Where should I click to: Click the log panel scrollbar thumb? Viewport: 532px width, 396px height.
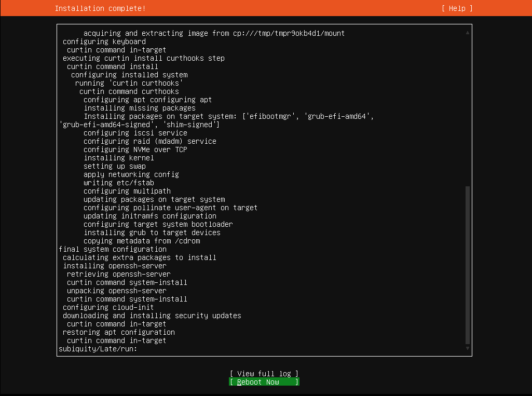(468, 265)
